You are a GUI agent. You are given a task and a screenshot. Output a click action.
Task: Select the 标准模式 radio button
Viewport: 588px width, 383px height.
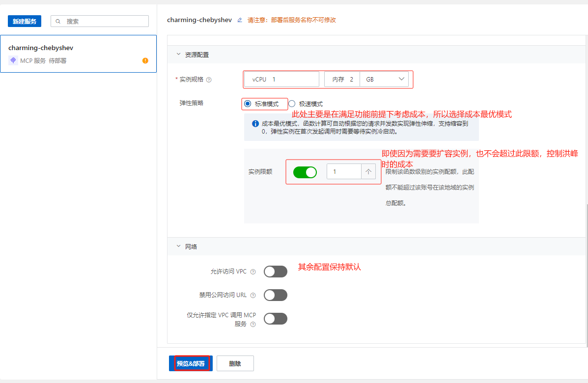(x=248, y=104)
